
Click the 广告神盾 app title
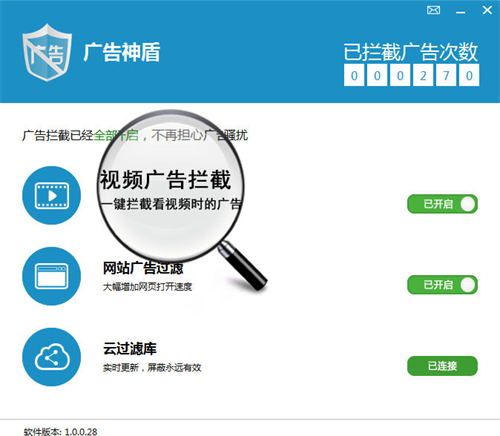[122, 52]
